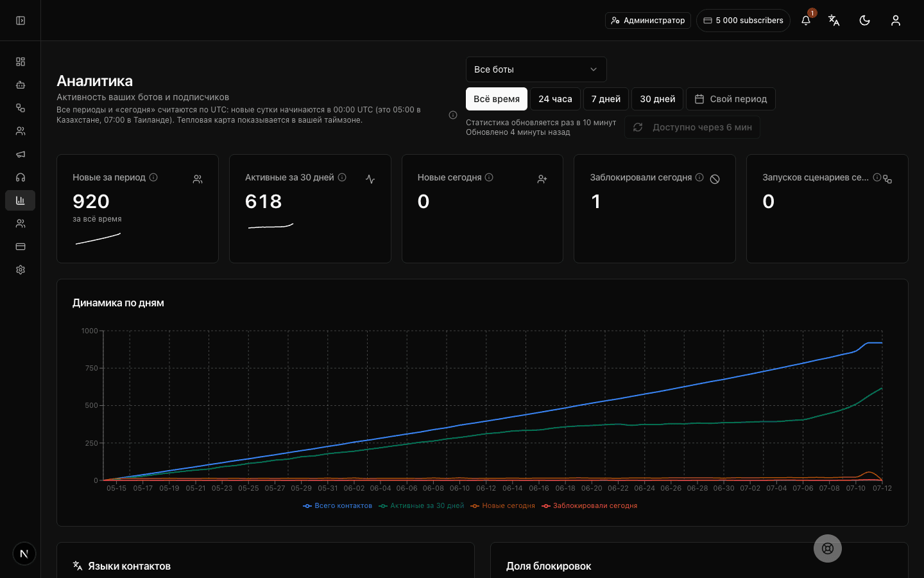Click info icon next to Заблокировали сегодня card title

tap(699, 177)
